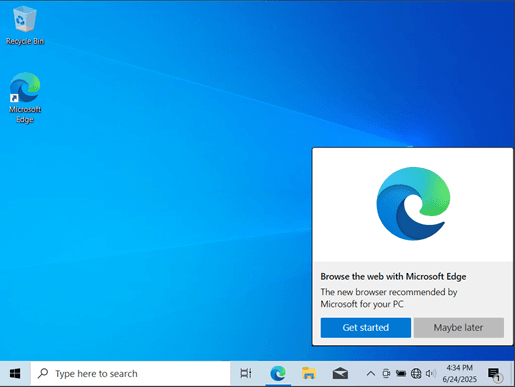Screen dimensions: 515x387
Task: Dismiss popup with Maybe later
Action: pyautogui.click(x=459, y=327)
